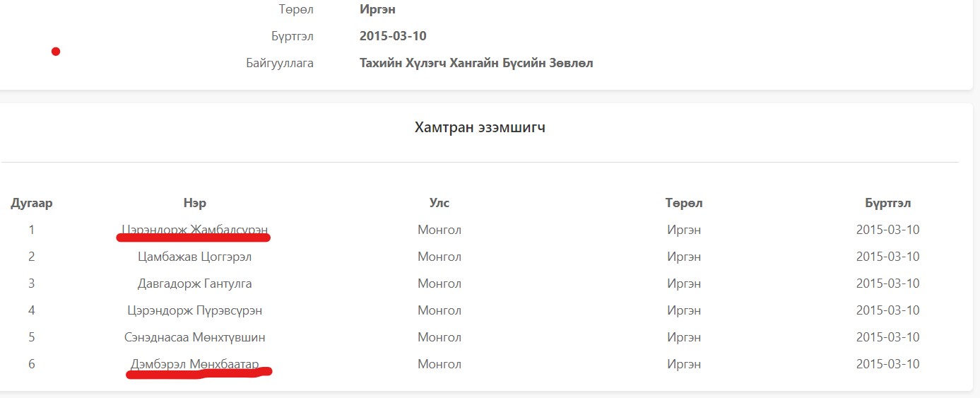The width and height of the screenshot is (980, 398).
Task: Click the Байгууллага field label
Action: click(x=280, y=63)
